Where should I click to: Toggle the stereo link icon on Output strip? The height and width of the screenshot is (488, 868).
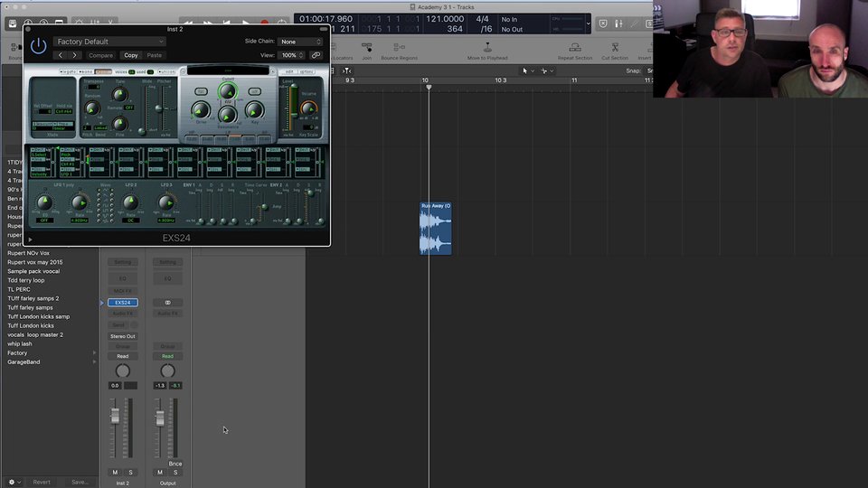coord(168,303)
